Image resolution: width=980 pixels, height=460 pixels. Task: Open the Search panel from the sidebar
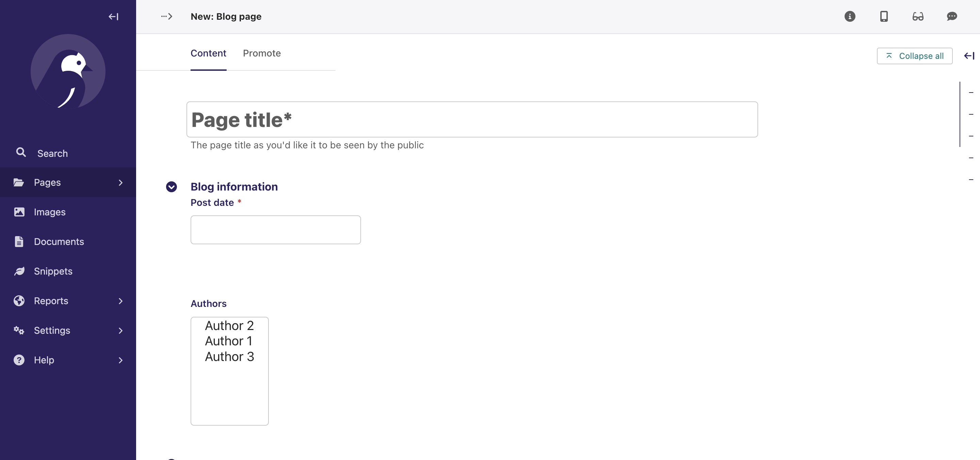coord(52,153)
